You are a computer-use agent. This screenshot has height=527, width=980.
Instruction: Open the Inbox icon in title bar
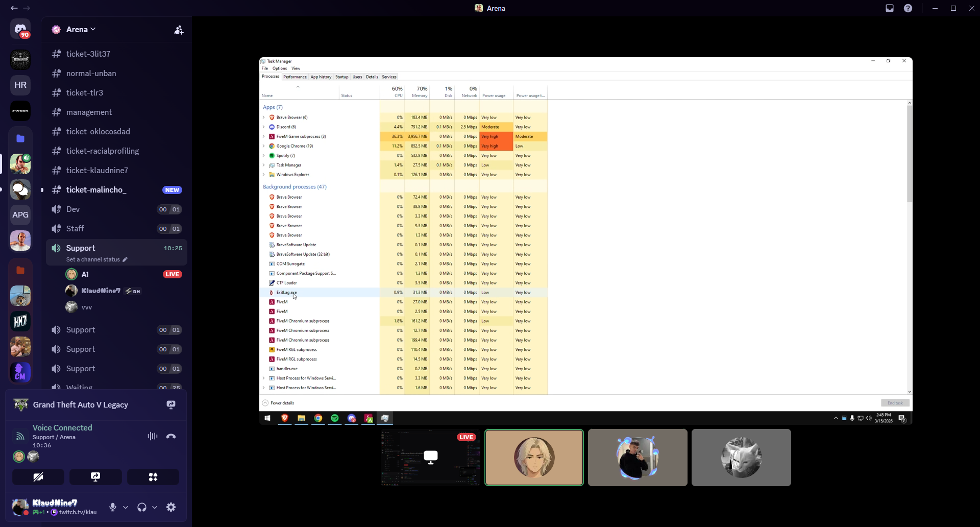coord(890,8)
